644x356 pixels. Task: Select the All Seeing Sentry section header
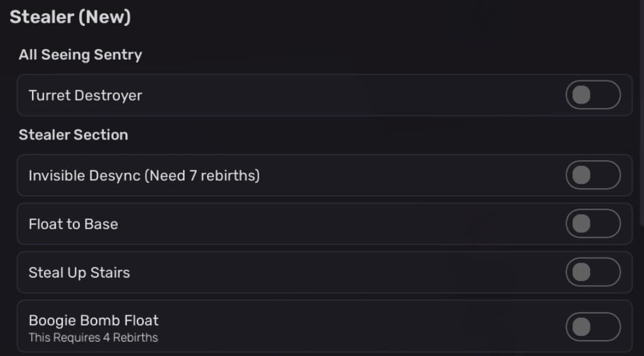pos(80,55)
